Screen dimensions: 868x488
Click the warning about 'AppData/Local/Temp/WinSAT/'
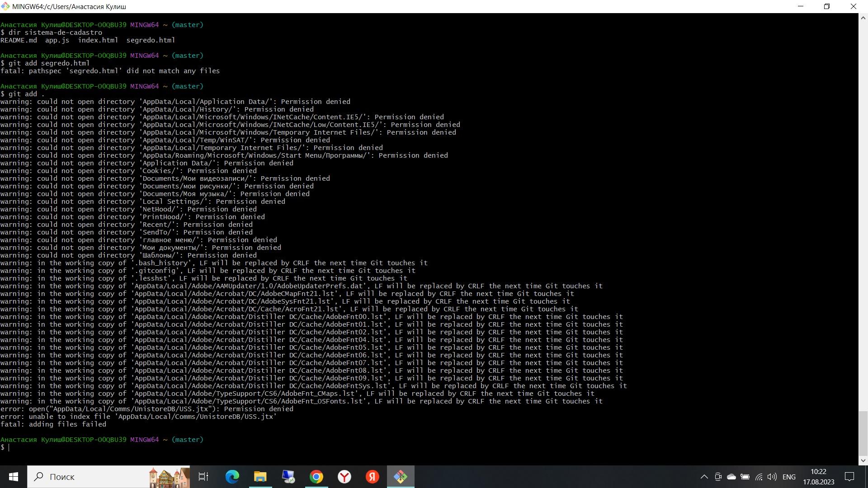(x=165, y=140)
